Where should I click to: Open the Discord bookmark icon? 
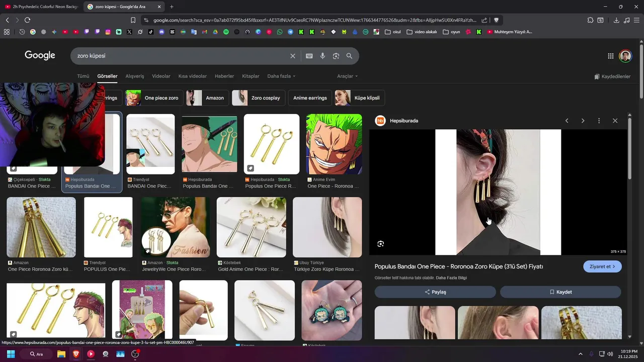pyautogui.click(x=162, y=32)
